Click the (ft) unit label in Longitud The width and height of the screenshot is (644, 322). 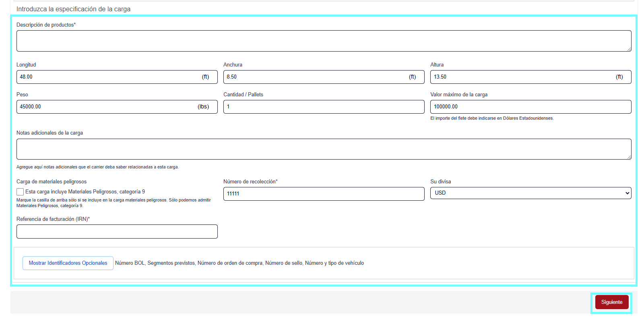point(205,77)
